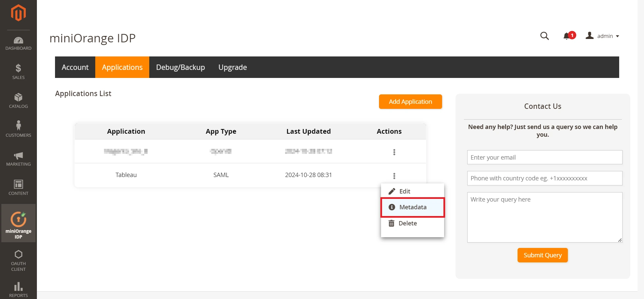The width and height of the screenshot is (644, 299).
Task: Choose Edit from the actions menu
Action: pyautogui.click(x=413, y=191)
